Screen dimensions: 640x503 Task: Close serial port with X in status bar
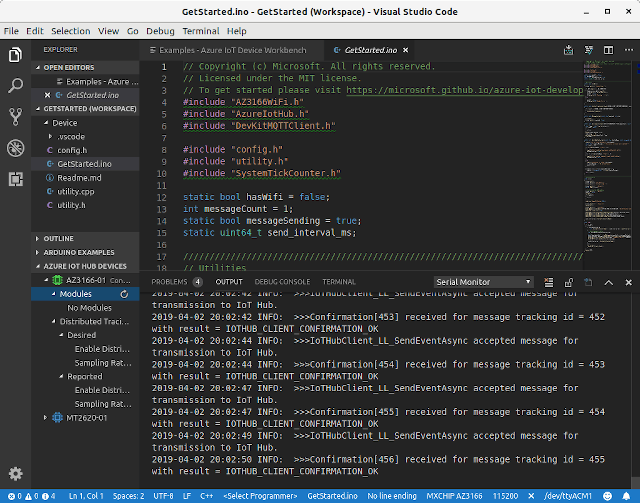pos(531,496)
